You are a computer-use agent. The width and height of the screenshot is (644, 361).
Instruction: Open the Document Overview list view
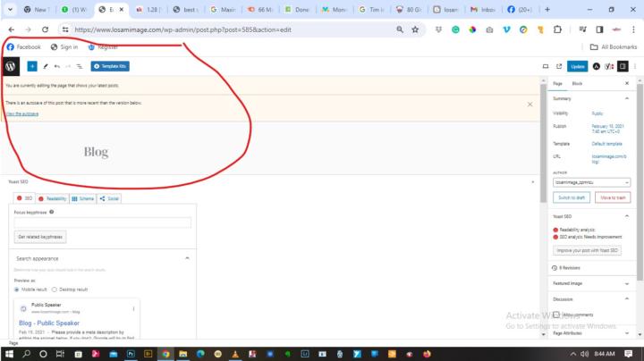[x=80, y=66]
